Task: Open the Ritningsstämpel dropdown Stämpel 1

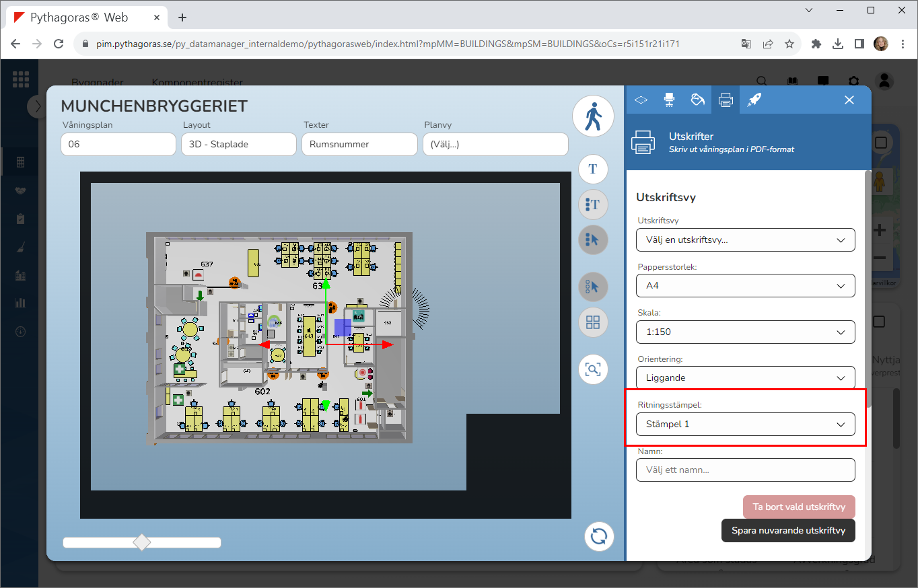Action: (x=745, y=425)
